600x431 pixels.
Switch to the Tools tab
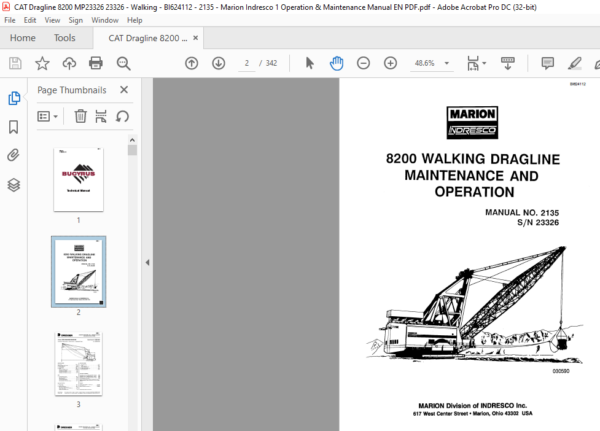coord(64,38)
